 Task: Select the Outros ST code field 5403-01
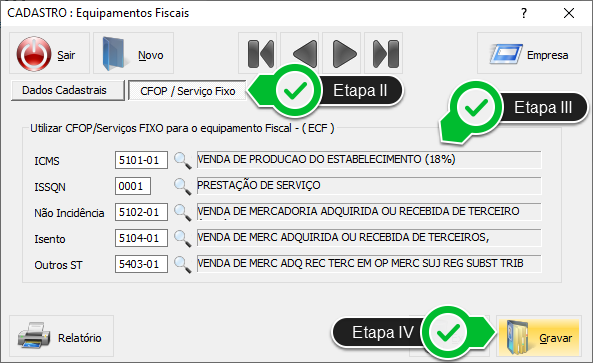141,264
